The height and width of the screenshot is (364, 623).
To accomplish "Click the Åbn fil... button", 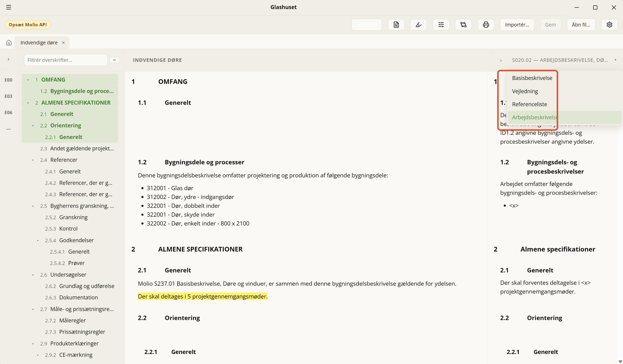I will (x=581, y=25).
